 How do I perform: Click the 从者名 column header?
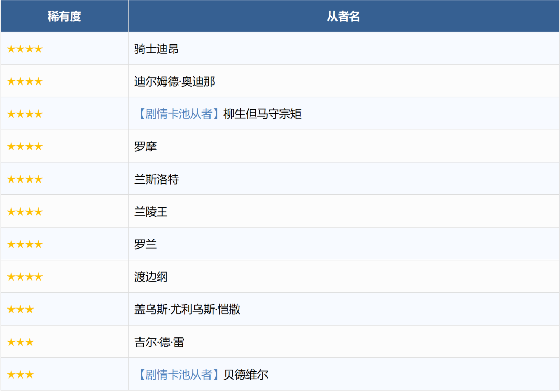coord(344,16)
